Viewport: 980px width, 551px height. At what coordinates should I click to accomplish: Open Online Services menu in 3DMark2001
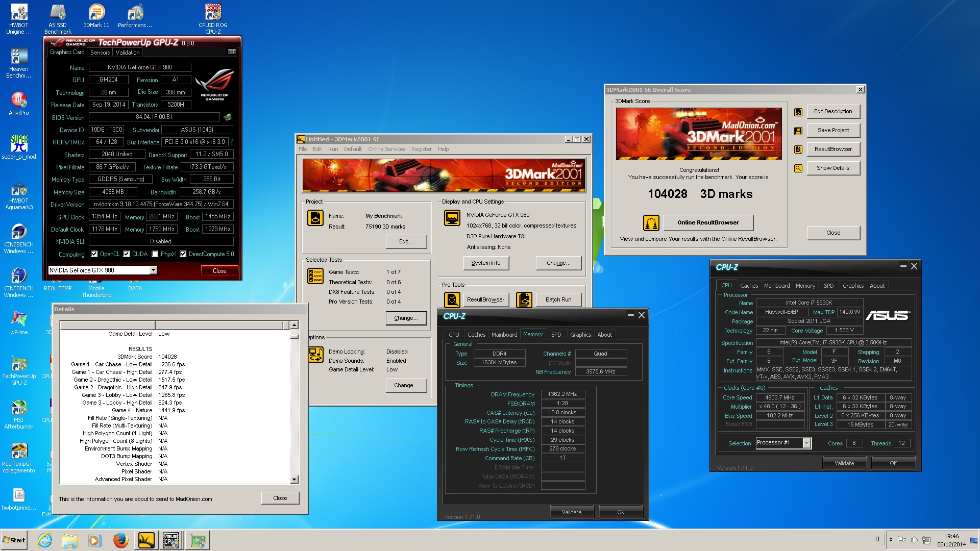point(386,149)
